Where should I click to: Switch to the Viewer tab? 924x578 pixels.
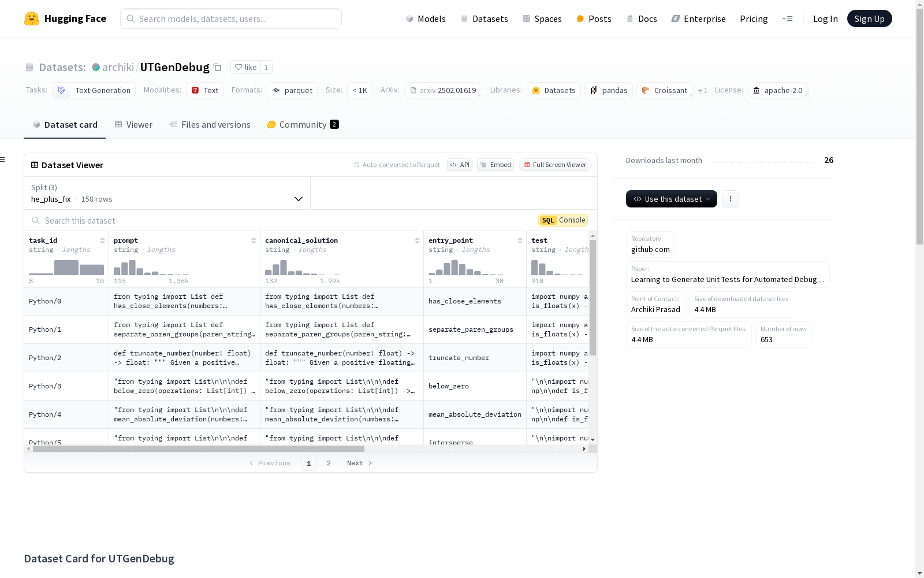133,125
